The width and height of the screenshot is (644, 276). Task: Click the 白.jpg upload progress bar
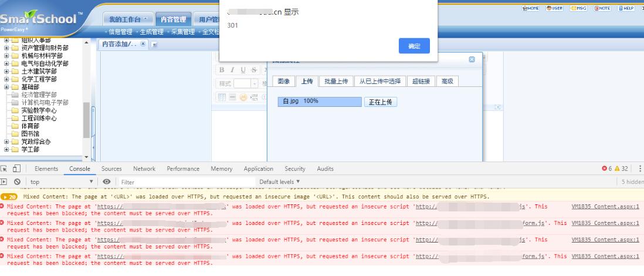319,102
